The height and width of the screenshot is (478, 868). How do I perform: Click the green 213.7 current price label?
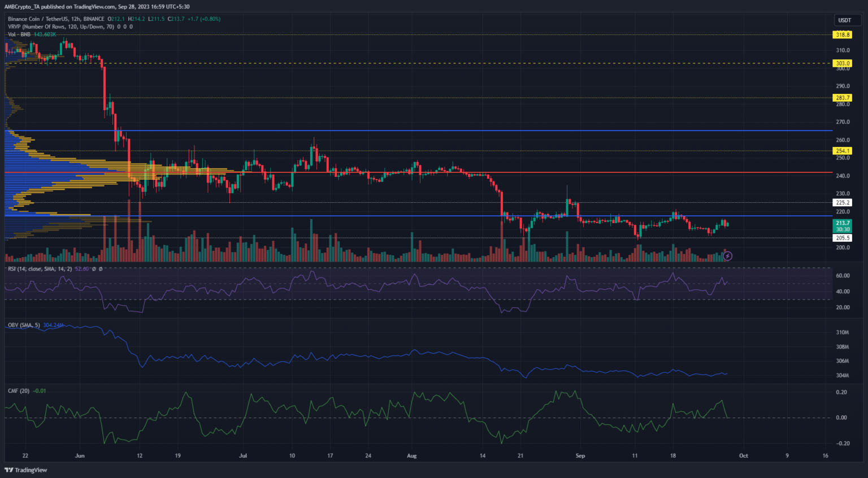click(x=843, y=223)
